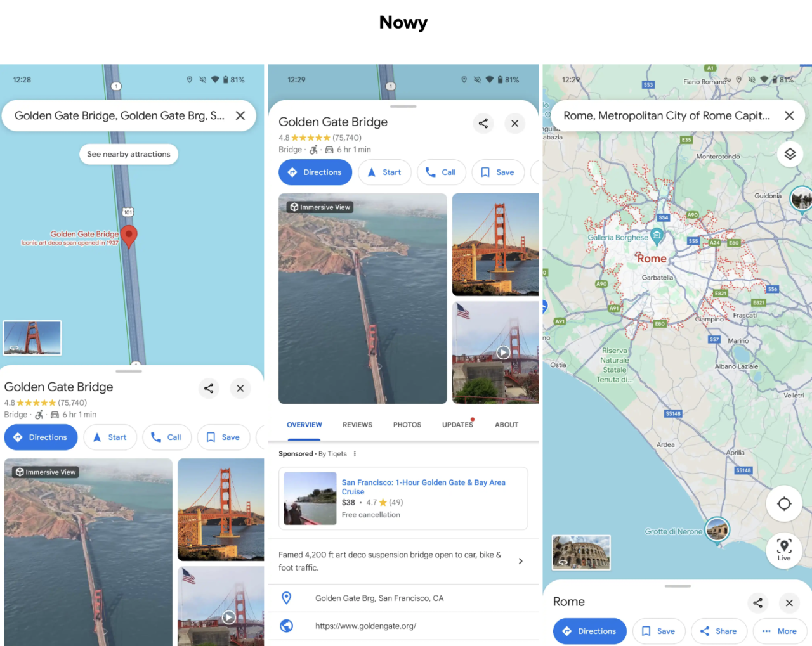Share Rome from the bottom sheet header
Image resolution: width=812 pixels, height=646 pixels.
click(757, 603)
